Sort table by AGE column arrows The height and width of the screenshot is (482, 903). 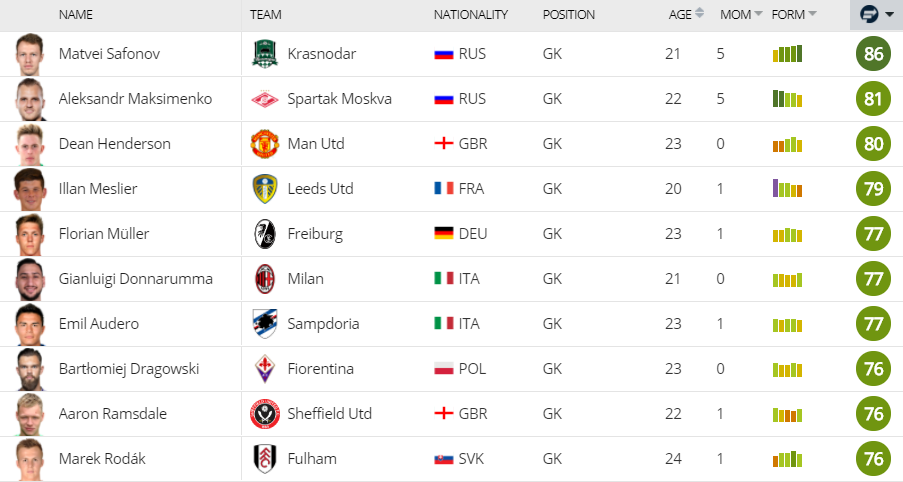[x=699, y=14]
